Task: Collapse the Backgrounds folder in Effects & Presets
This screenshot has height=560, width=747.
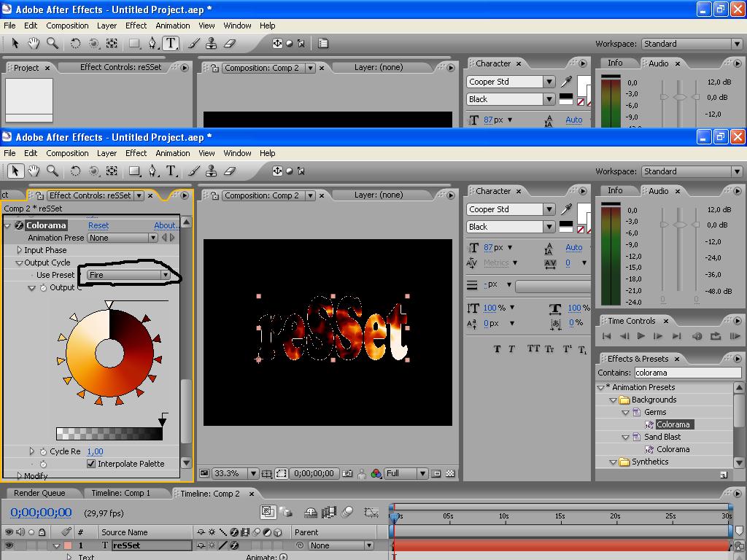Action: (x=614, y=400)
